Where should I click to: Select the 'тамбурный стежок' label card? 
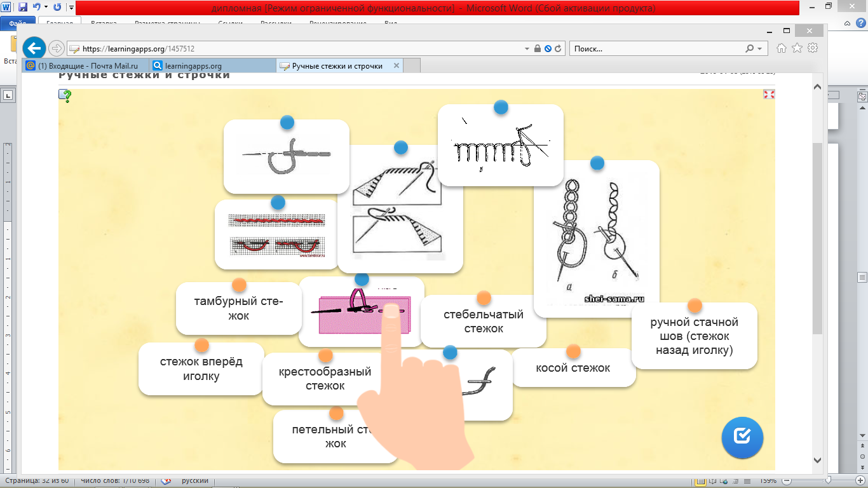point(238,308)
